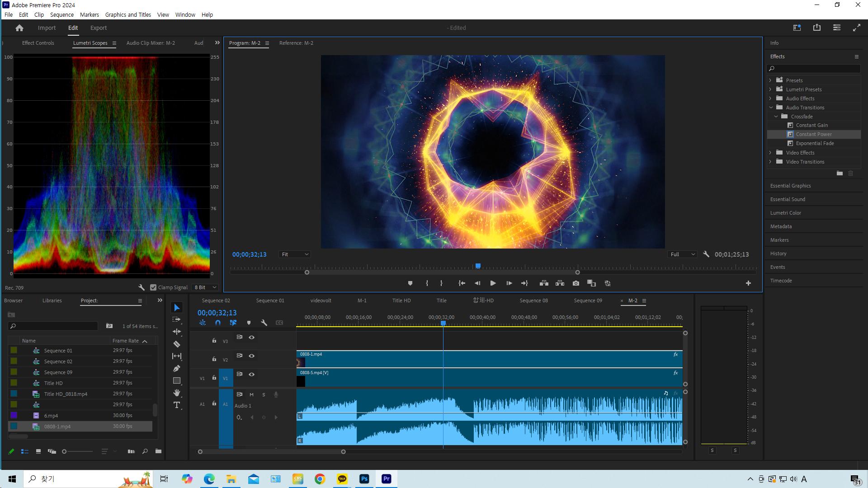Select the Pen tool
Viewport: 868px width, 488px height.
pos(177,369)
